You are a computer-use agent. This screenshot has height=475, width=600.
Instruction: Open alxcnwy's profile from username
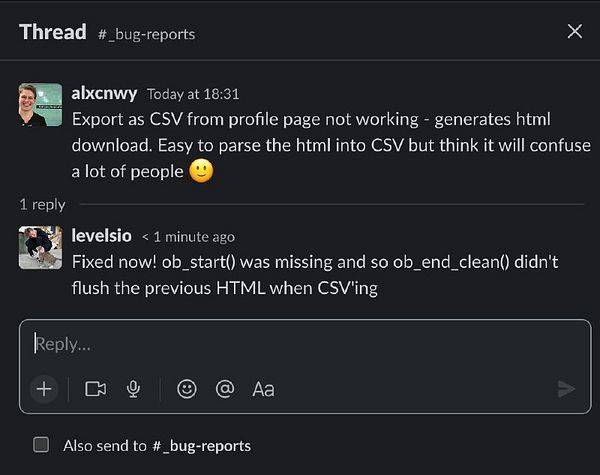click(104, 93)
